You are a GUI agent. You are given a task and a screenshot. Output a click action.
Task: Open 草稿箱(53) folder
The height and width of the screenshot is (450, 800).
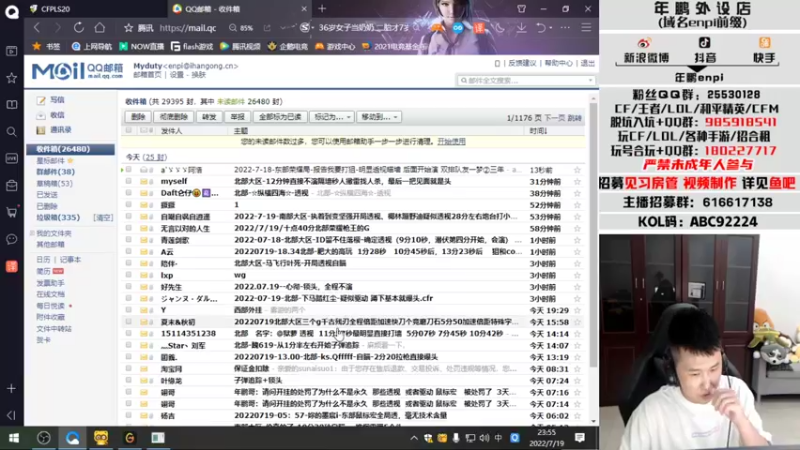coord(54,183)
